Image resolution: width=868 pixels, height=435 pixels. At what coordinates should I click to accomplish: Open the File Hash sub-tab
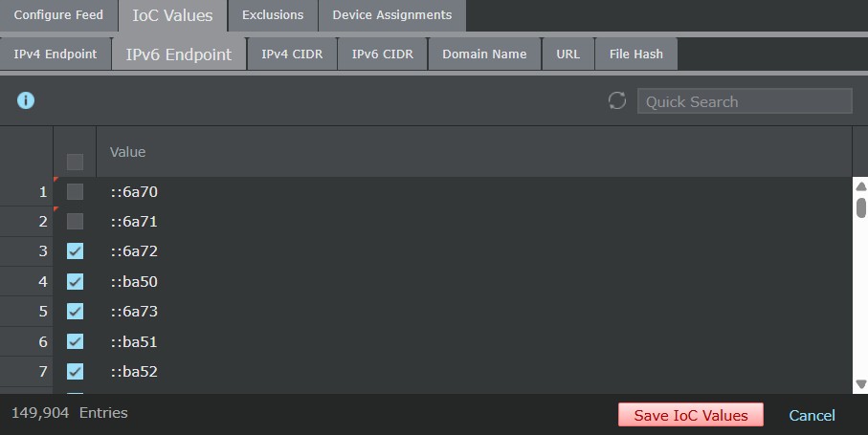[x=636, y=54]
